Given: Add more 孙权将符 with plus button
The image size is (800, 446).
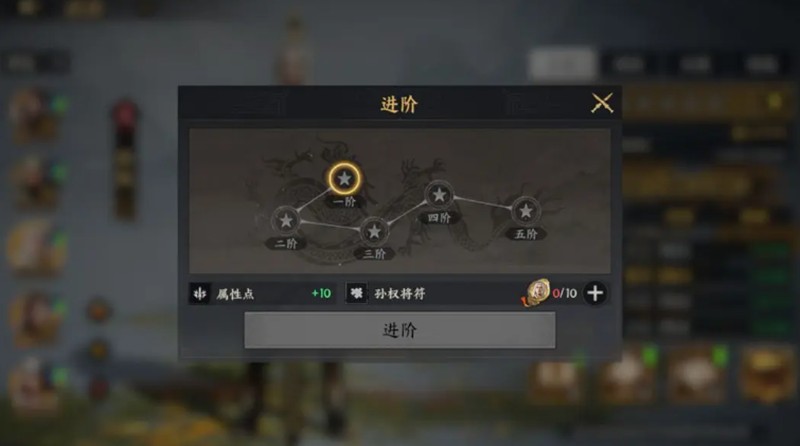Looking at the screenshot, I should 595,293.
